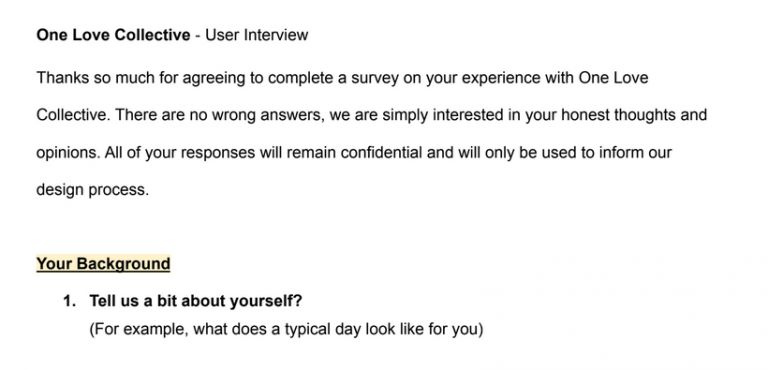
Task: Click the question "Tell us a bit about yourself?"
Action: point(196,301)
